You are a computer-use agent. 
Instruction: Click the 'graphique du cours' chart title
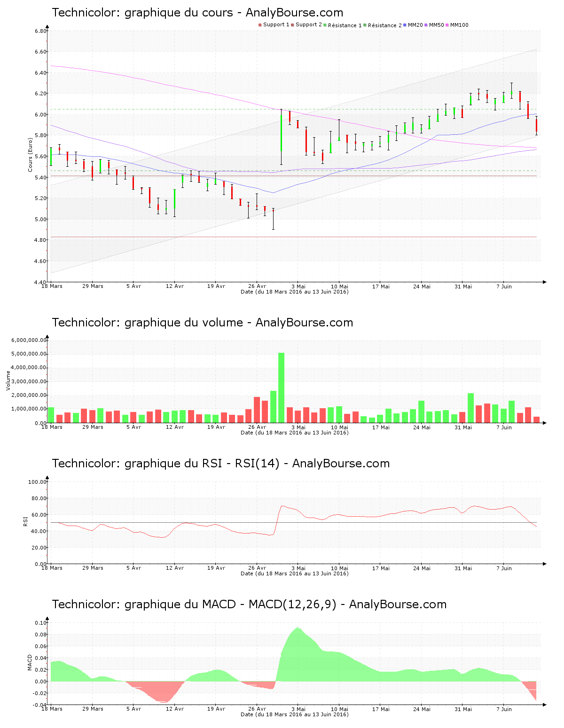tap(197, 13)
